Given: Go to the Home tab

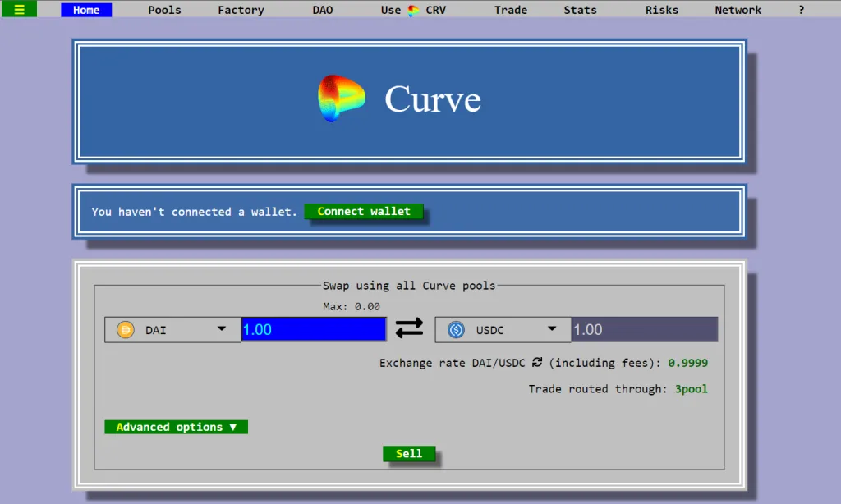Looking at the screenshot, I should tap(86, 10).
